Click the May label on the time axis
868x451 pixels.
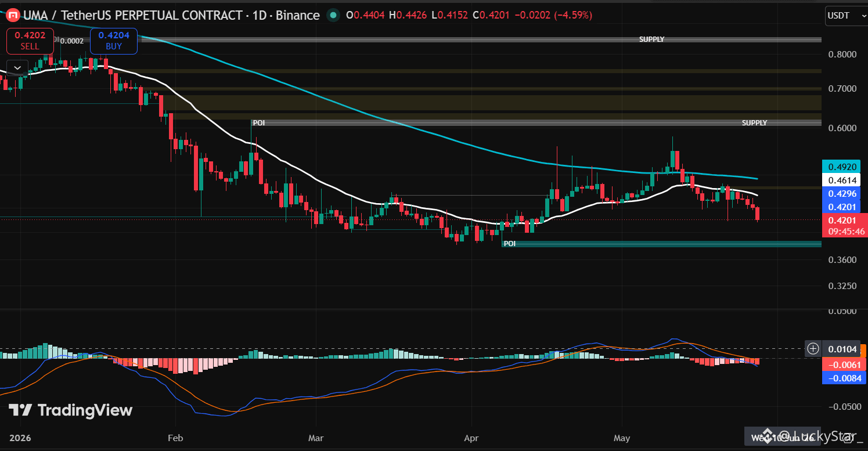[x=622, y=438]
